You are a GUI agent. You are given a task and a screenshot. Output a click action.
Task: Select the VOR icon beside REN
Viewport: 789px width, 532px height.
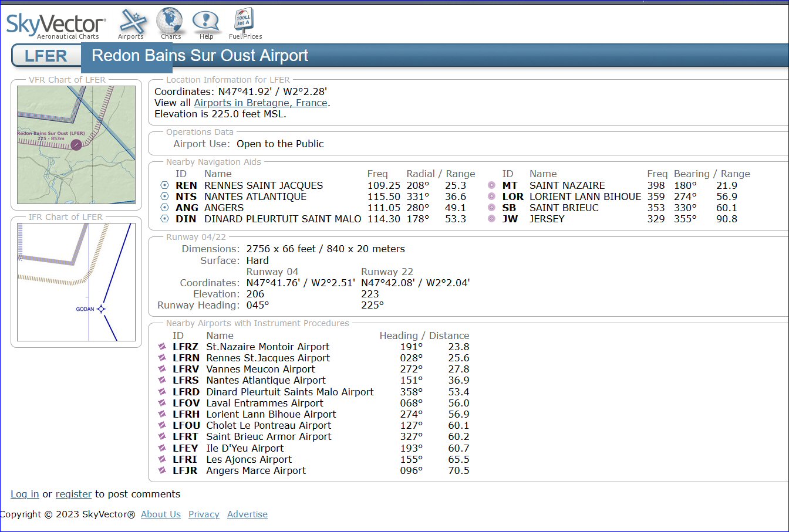(164, 185)
